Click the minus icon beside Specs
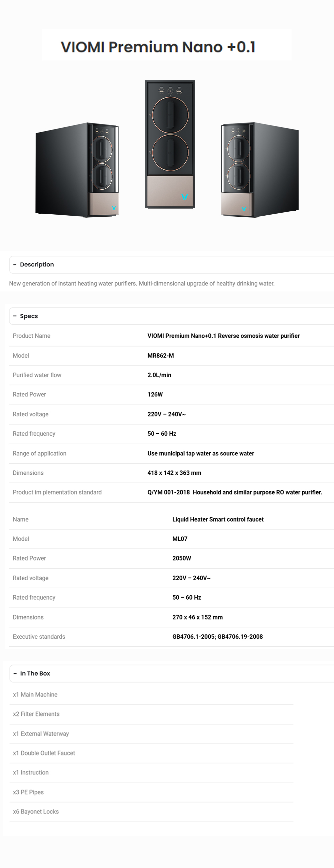Screen dimensions: 334x868 coord(15,316)
